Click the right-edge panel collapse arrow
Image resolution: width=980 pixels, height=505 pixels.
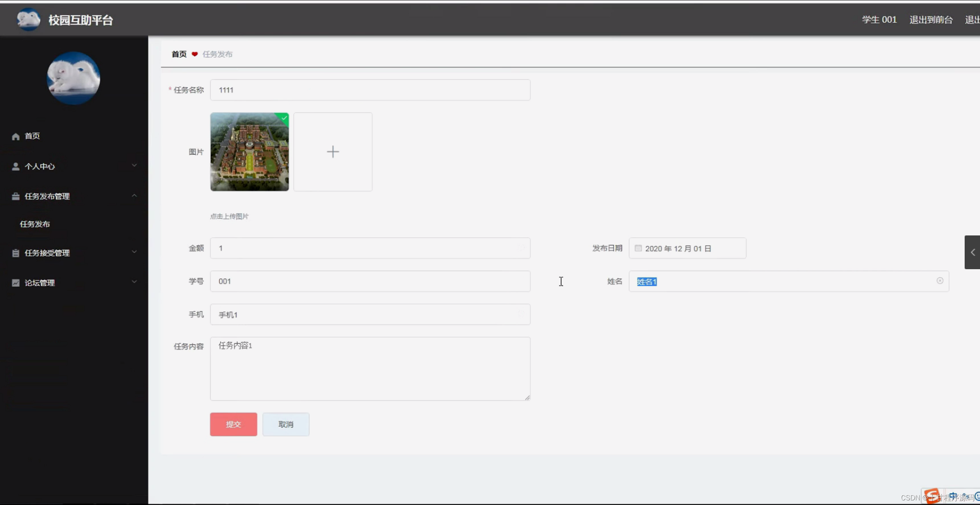point(973,252)
